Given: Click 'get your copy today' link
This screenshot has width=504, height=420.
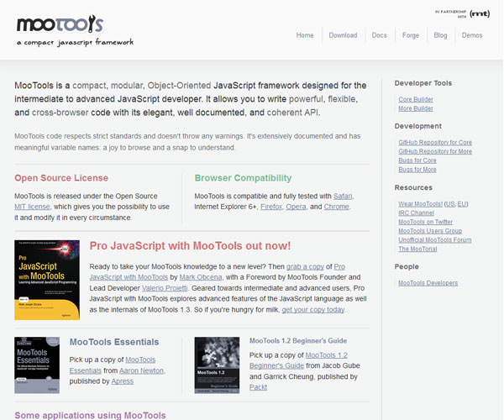Looking at the screenshot, I should click(313, 310).
